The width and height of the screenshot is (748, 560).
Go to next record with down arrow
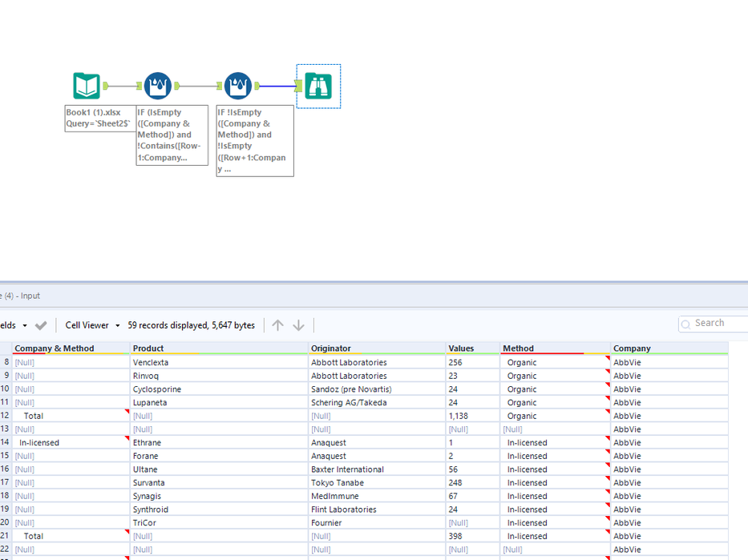[298, 325]
